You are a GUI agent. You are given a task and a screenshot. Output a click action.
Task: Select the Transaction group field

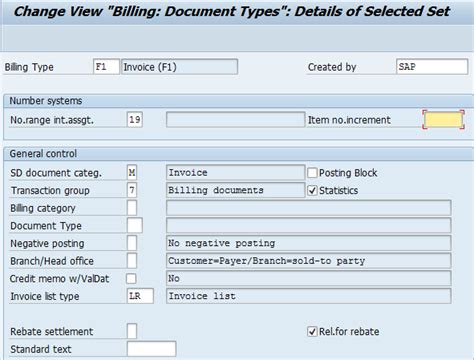click(132, 190)
